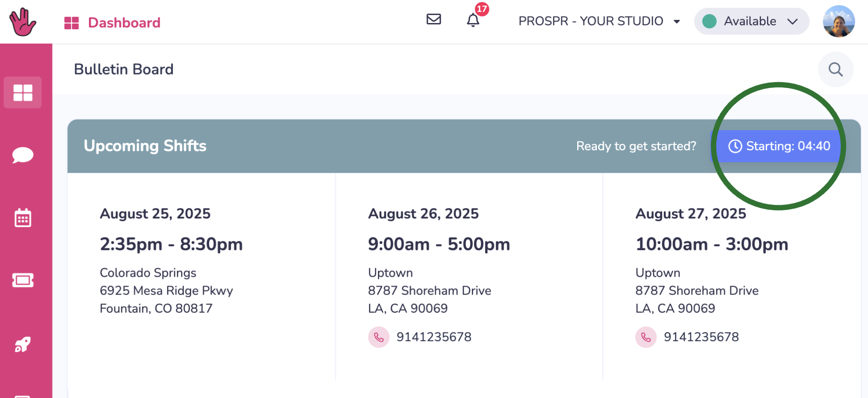The image size is (868, 398).
Task: Click the search magnifier icon
Action: pyautogui.click(x=836, y=69)
